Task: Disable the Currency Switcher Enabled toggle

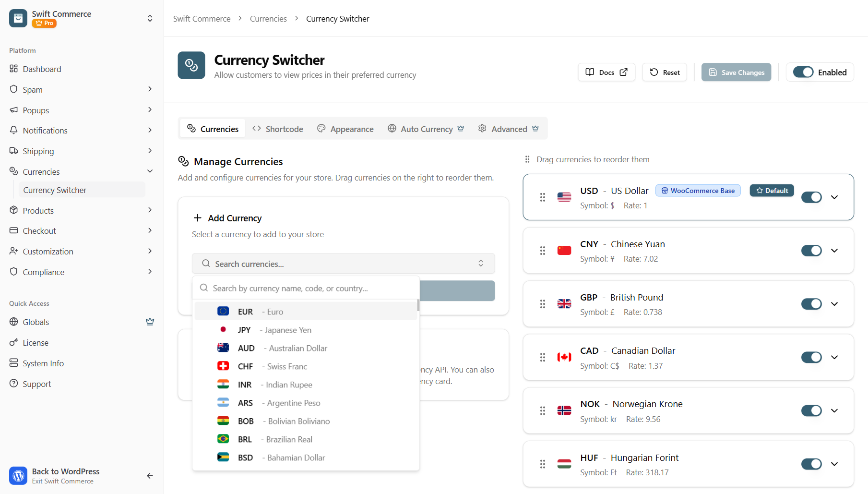Action: tap(803, 72)
